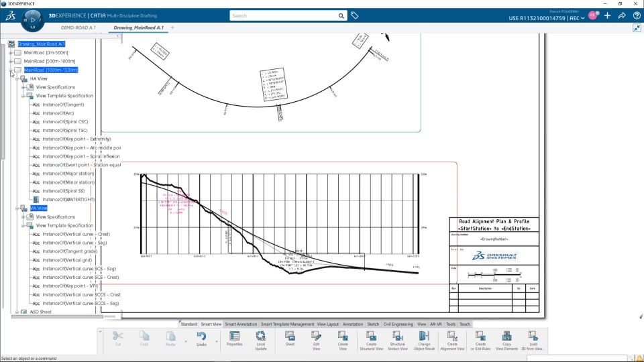Screen dimensions: 644x362
Task: Switch to DEMO-ROAD A.1 document tab
Action: coord(78,27)
